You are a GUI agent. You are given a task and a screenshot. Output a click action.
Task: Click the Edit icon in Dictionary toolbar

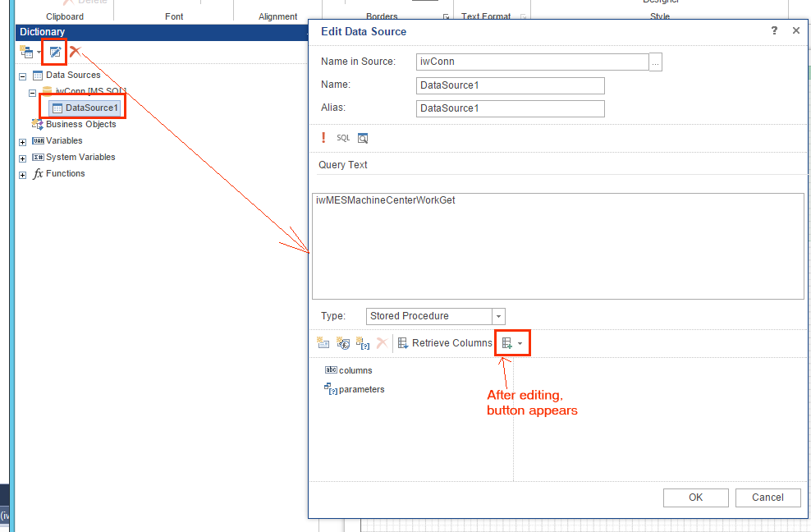(55, 52)
